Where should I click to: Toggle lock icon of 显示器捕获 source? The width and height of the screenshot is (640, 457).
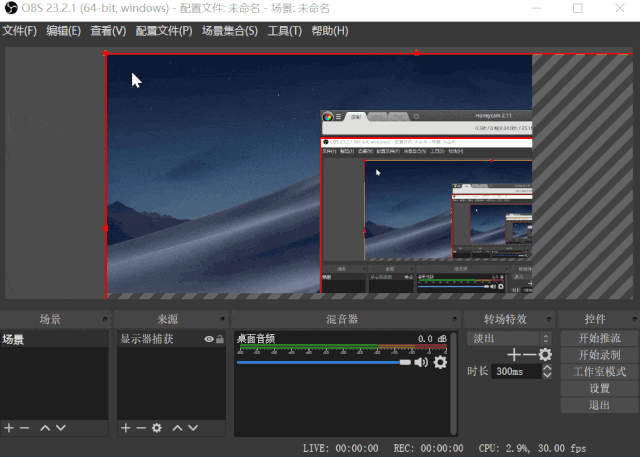pyautogui.click(x=220, y=339)
